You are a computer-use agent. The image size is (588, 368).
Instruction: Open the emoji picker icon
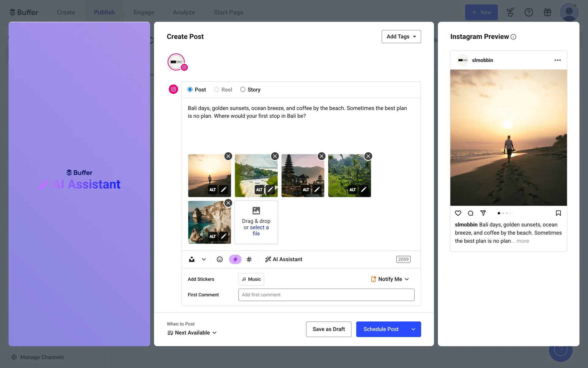point(220,259)
